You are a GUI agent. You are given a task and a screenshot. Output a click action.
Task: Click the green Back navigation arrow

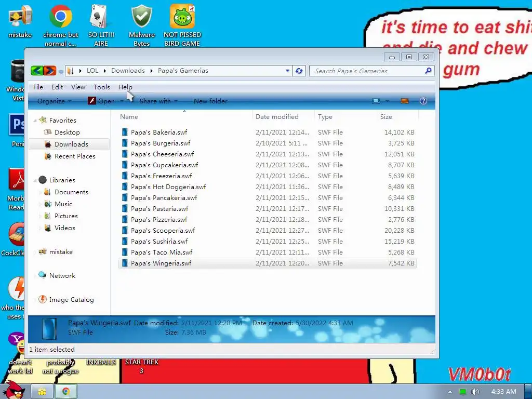tap(37, 71)
